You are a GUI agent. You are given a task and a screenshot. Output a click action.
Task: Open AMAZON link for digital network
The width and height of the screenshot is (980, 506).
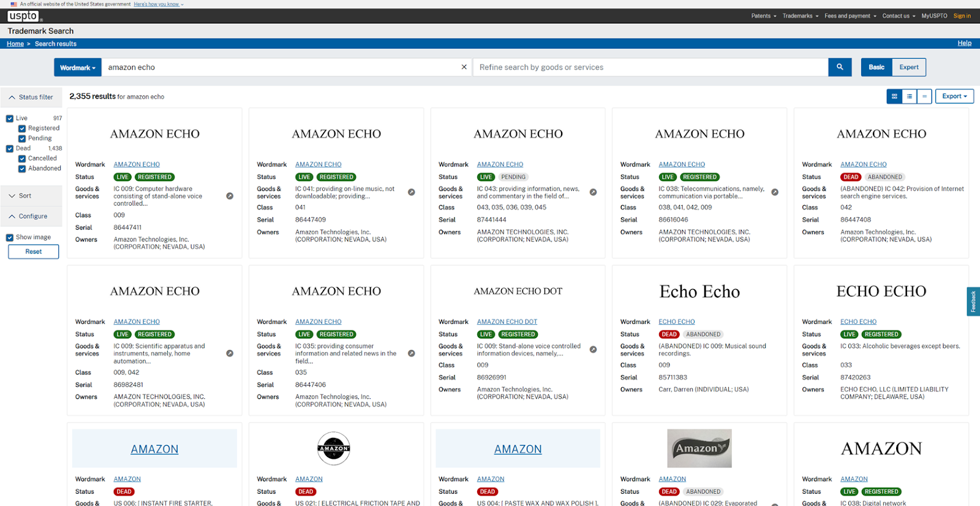[854, 479]
